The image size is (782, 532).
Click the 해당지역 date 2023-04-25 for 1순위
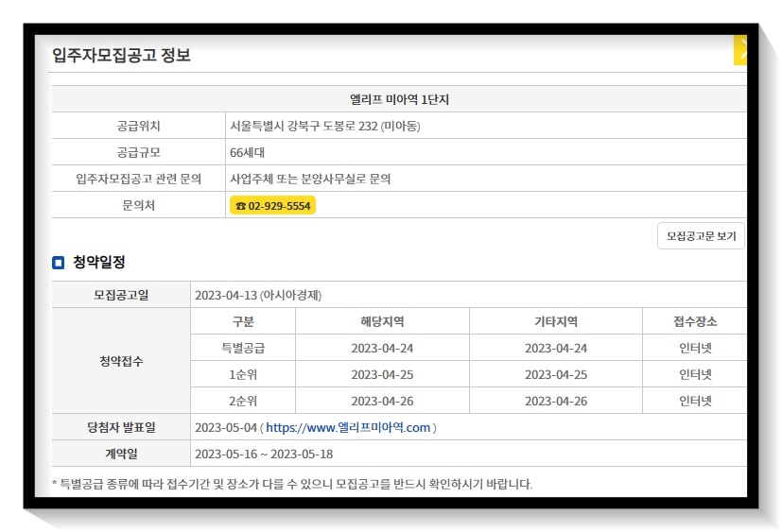coord(382,374)
